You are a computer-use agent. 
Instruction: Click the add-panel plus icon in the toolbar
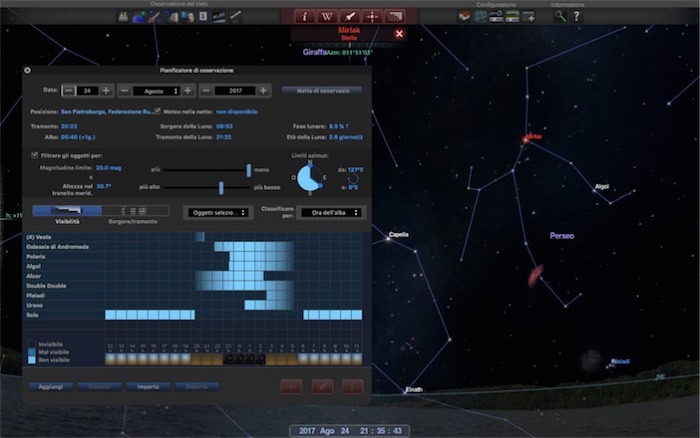point(529,17)
